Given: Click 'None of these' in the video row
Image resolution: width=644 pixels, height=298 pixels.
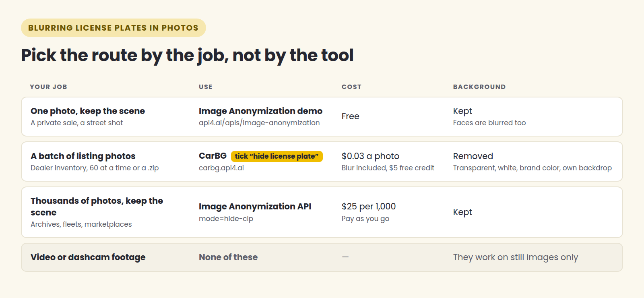Looking at the screenshot, I should coord(228,257).
